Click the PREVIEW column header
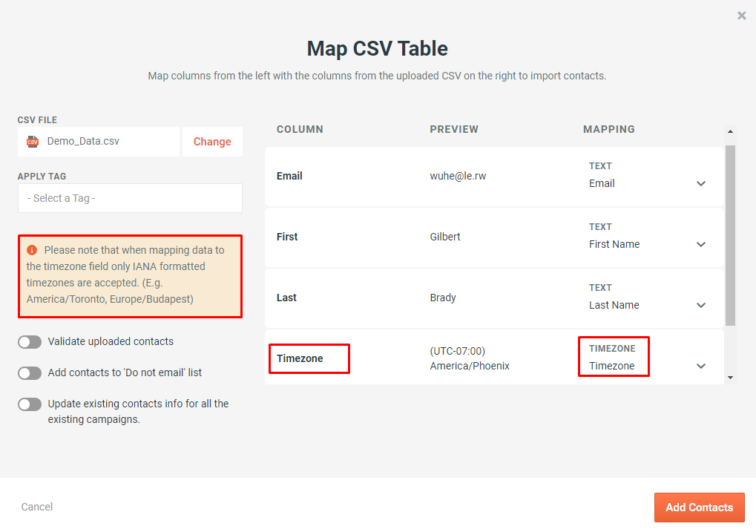The height and width of the screenshot is (532, 756). [x=453, y=129]
